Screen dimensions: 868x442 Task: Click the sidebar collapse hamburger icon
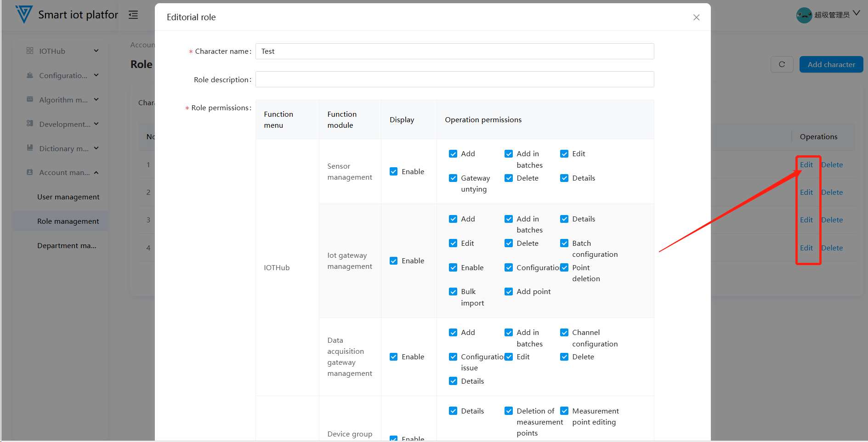[x=133, y=15]
